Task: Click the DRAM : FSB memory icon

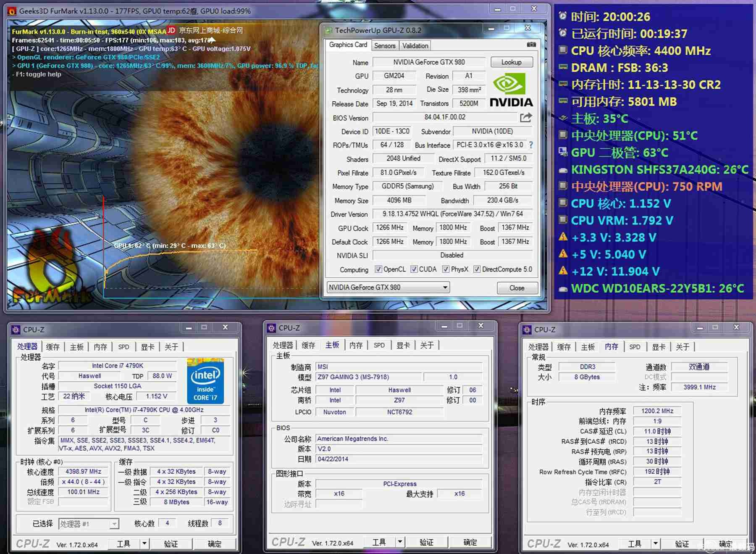Action: (563, 66)
